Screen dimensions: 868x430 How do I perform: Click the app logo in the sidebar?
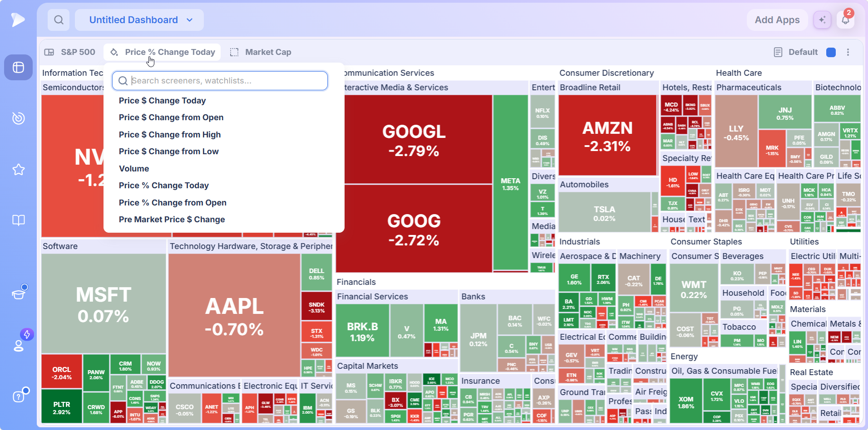coord(18,20)
